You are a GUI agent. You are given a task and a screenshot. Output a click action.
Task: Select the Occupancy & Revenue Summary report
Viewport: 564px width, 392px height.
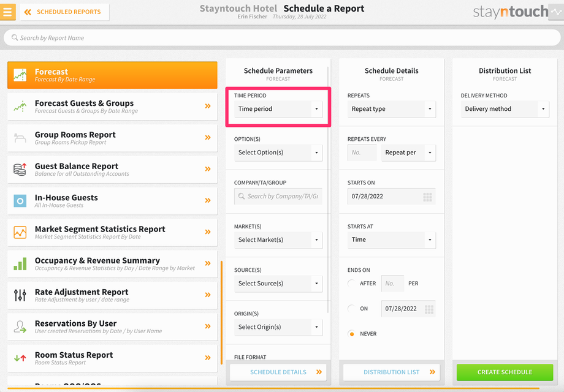[112, 264]
